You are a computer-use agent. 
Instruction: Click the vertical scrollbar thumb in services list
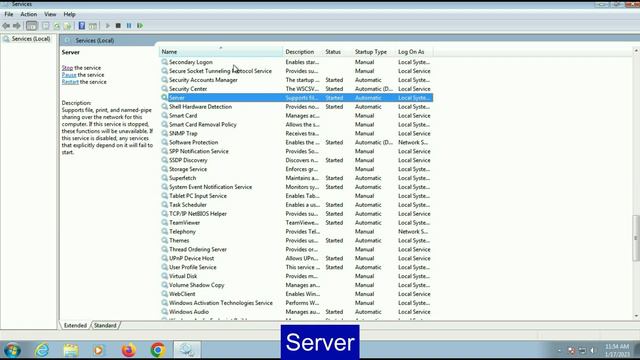click(636, 238)
